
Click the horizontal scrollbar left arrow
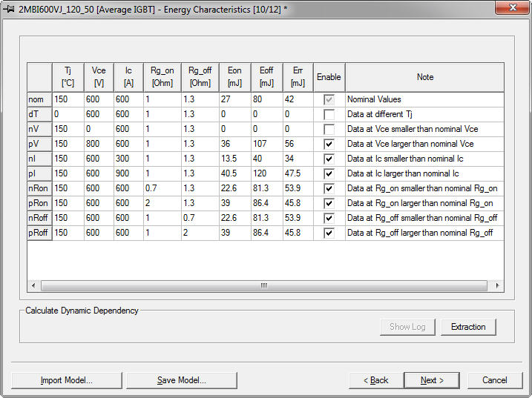(x=33, y=285)
